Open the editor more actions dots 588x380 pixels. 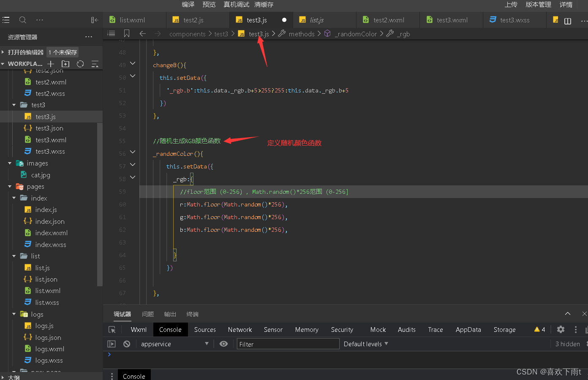[x=585, y=21]
